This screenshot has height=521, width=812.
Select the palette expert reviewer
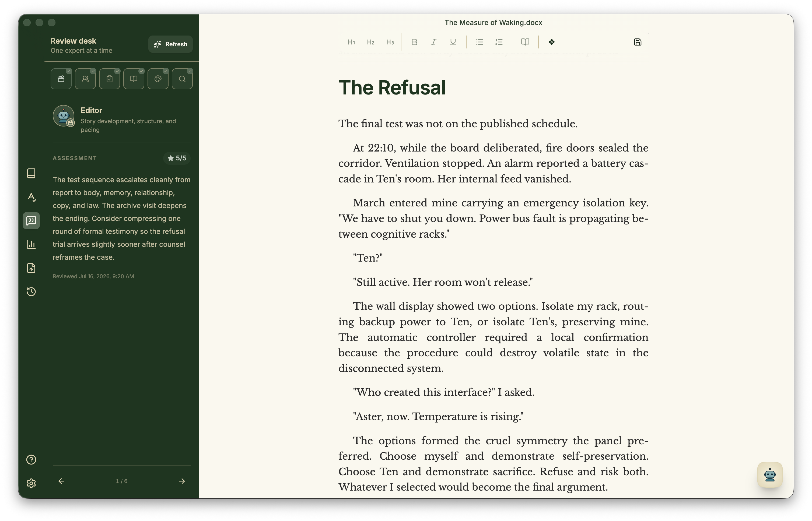tap(158, 79)
